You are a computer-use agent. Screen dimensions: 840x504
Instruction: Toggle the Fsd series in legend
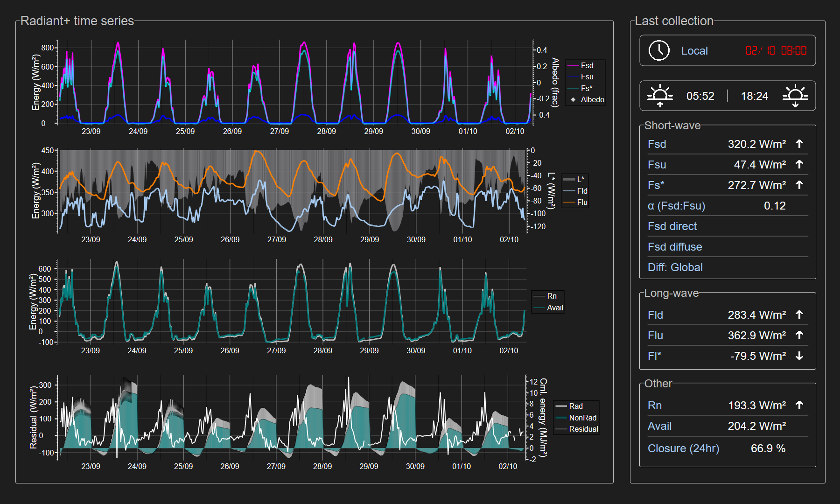tap(587, 65)
